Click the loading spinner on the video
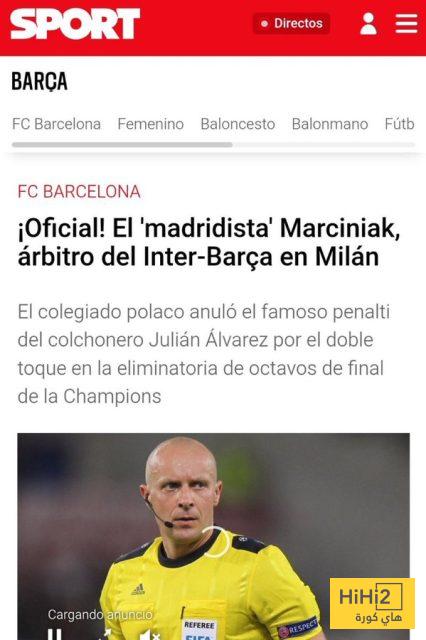 (216, 542)
